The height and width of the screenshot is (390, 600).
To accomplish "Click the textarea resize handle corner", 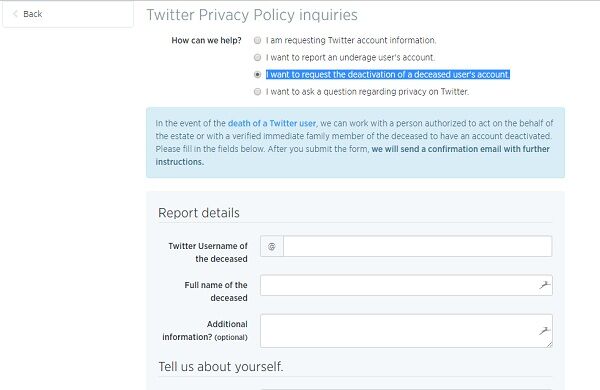I will (x=549, y=344).
